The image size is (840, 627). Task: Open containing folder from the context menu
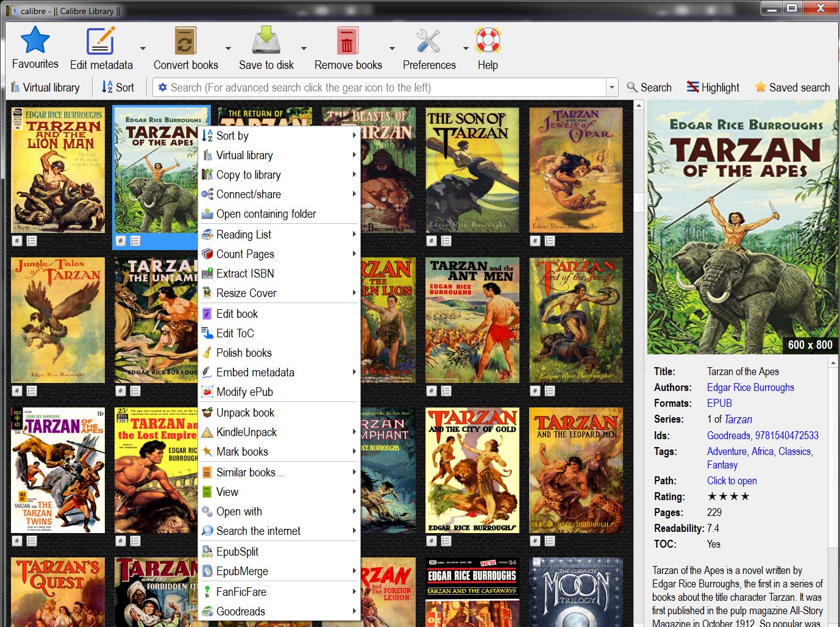pos(279,213)
